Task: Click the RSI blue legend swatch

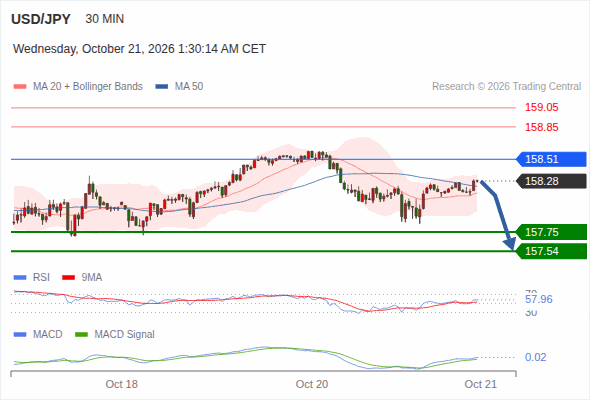Action: pyautogui.click(x=20, y=278)
